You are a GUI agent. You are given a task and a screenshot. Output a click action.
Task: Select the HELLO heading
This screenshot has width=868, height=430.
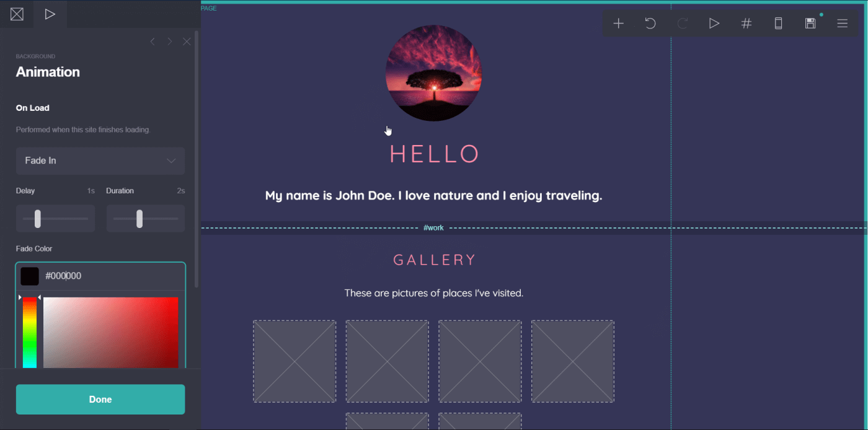coord(435,154)
